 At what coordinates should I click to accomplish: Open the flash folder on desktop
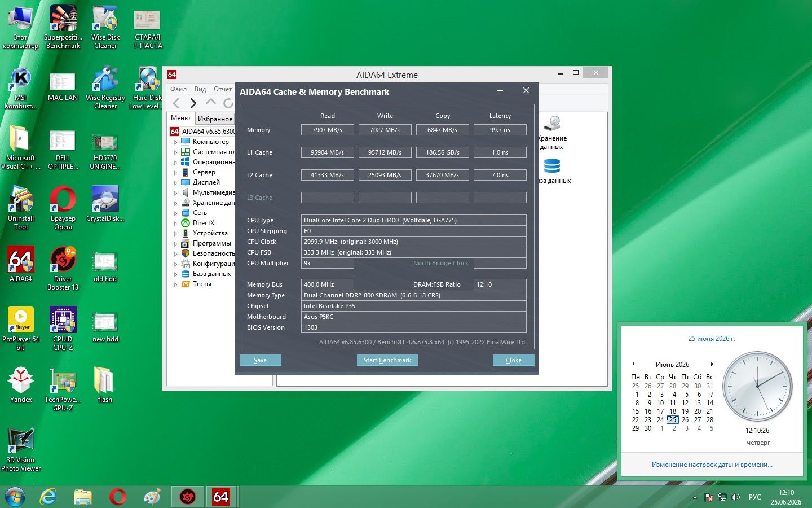[105, 385]
